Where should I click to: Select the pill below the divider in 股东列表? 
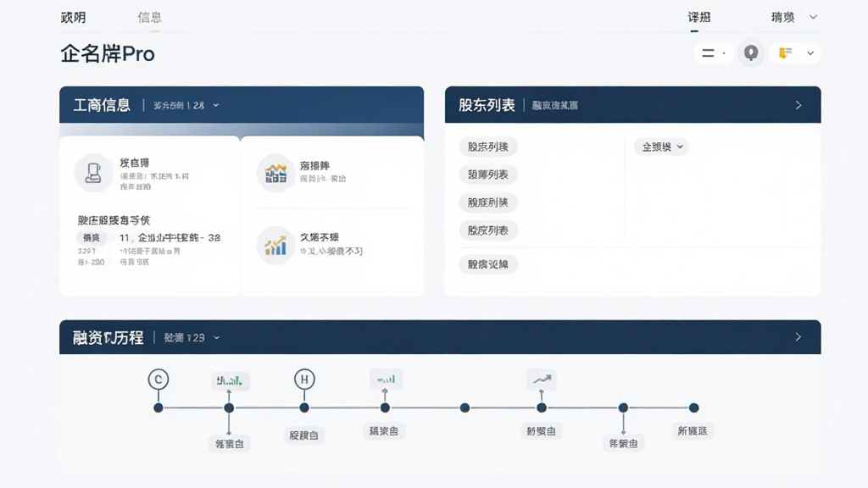click(x=487, y=264)
